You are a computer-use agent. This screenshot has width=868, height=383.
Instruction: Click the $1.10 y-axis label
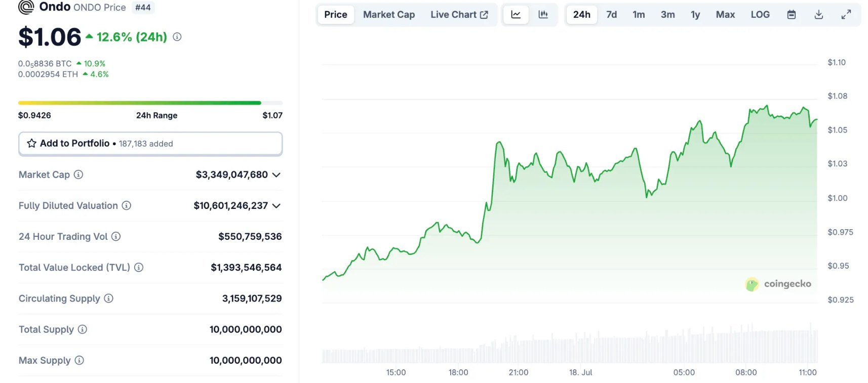coord(837,62)
